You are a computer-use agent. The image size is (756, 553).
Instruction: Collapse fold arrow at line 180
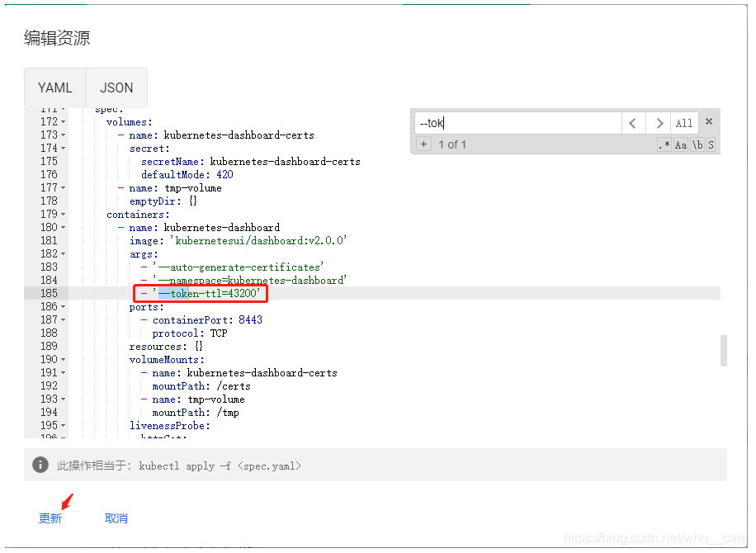(x=64, y=228)
